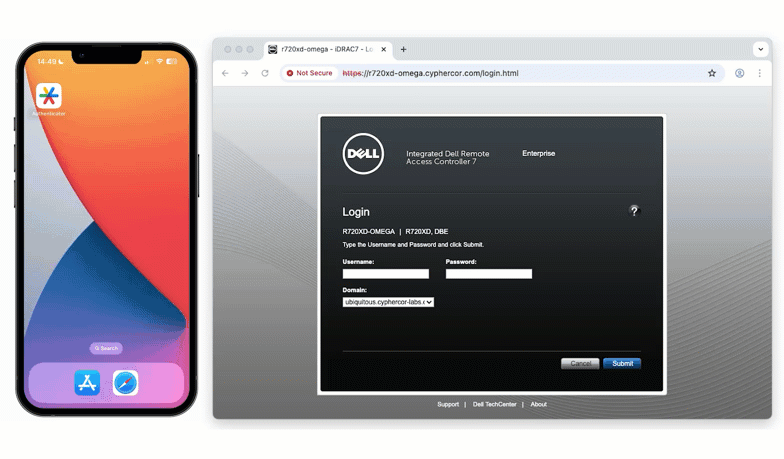Go back using the browser back arrow
This screenshot has height=459, width=784.
pyautogui.click(x=225, y=73)
